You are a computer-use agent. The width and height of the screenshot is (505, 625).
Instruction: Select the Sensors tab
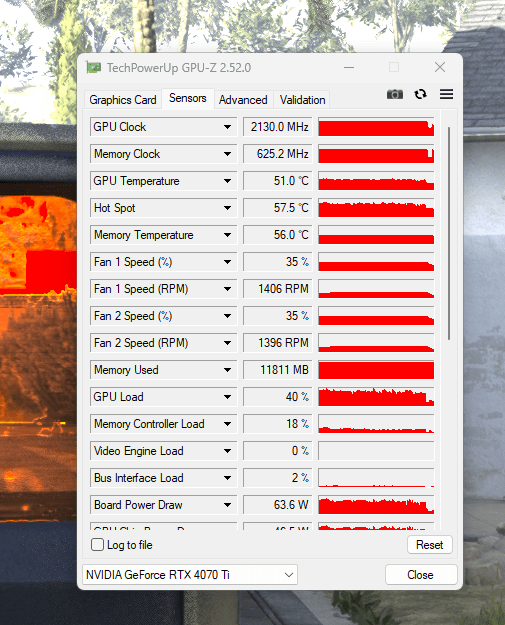[188, 98]
